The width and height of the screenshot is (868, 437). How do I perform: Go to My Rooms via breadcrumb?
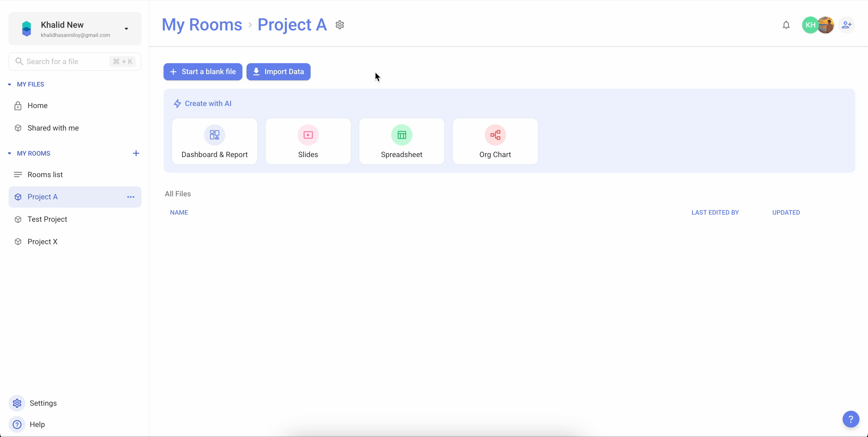201,25
